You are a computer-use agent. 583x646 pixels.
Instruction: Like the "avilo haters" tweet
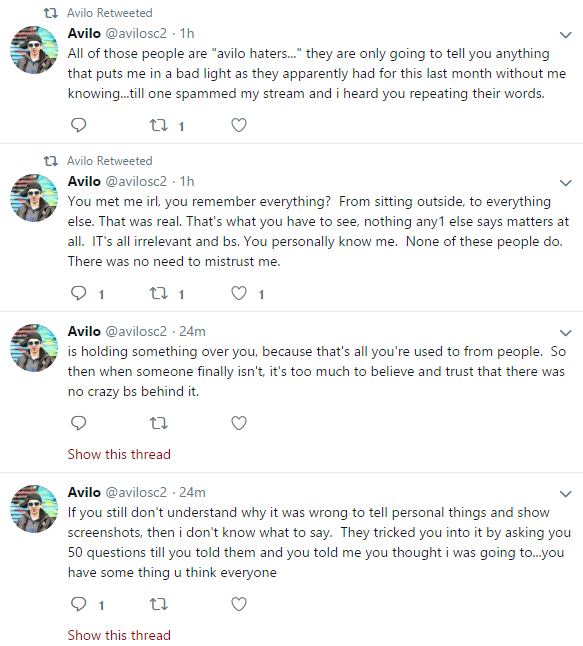(239, 125)
